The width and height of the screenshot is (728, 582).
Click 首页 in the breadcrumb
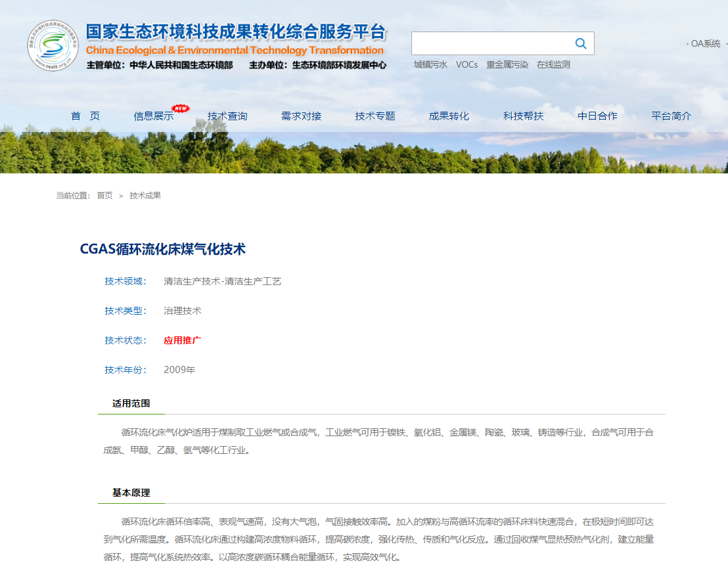[x=104, y=195]
